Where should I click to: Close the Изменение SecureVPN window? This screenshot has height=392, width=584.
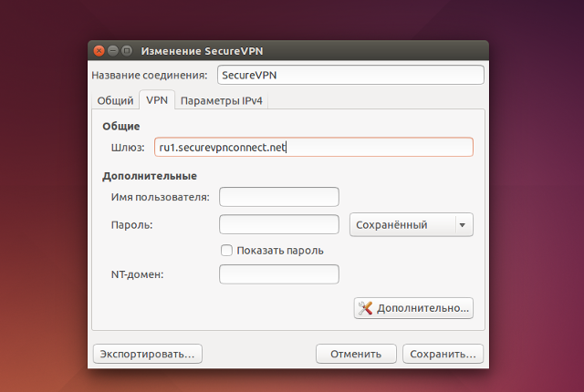point(99,50)
